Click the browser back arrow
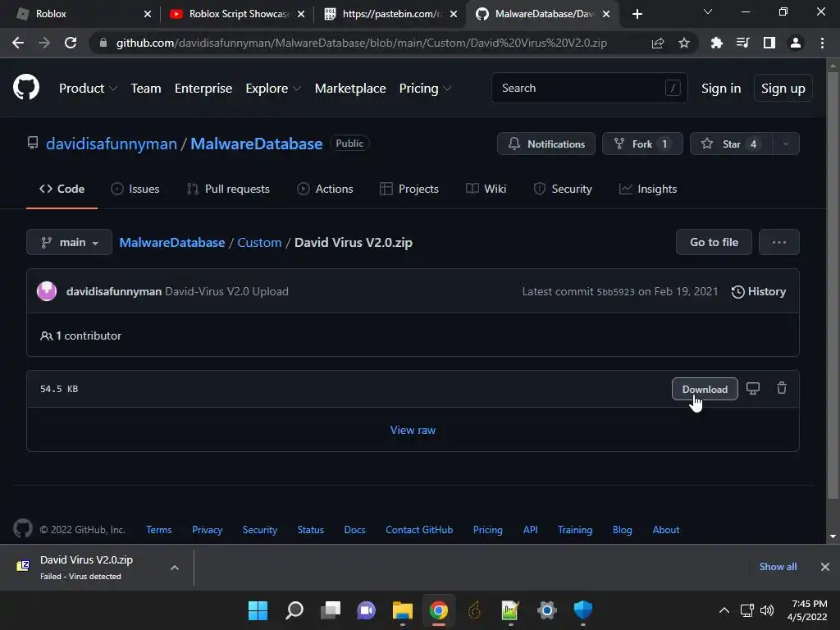This screenshot has width=840, height=630. [18, 43]
